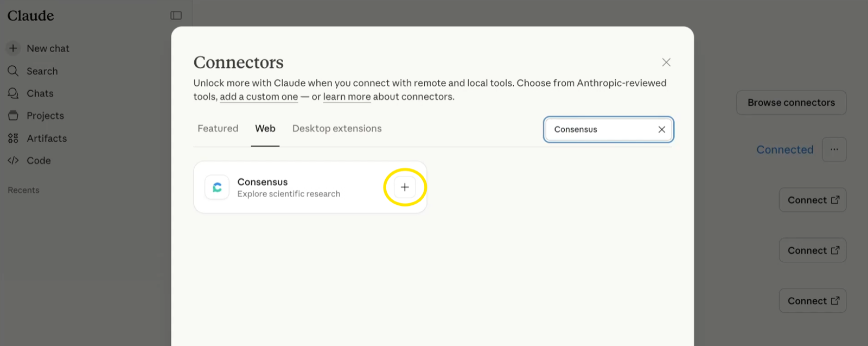Click the Consensus logo icon
Screen dimensions: 868x346
tap(217, 187)
